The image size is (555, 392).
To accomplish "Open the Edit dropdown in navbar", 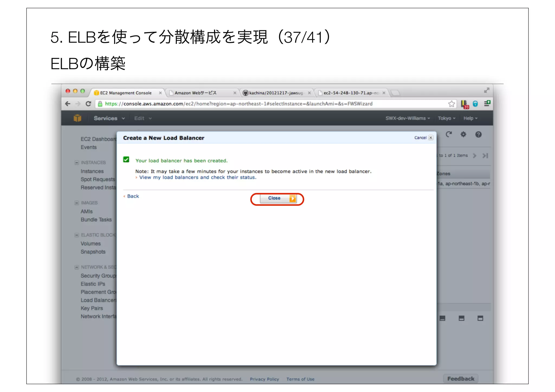I will tap(143, 118).
